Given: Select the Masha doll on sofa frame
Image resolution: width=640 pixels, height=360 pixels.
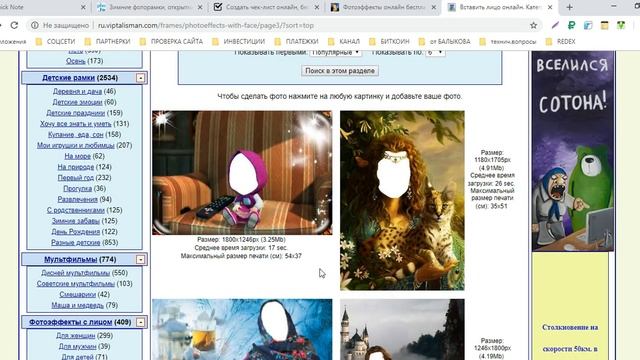Looking at the screenshot, I should coord(242,173).
